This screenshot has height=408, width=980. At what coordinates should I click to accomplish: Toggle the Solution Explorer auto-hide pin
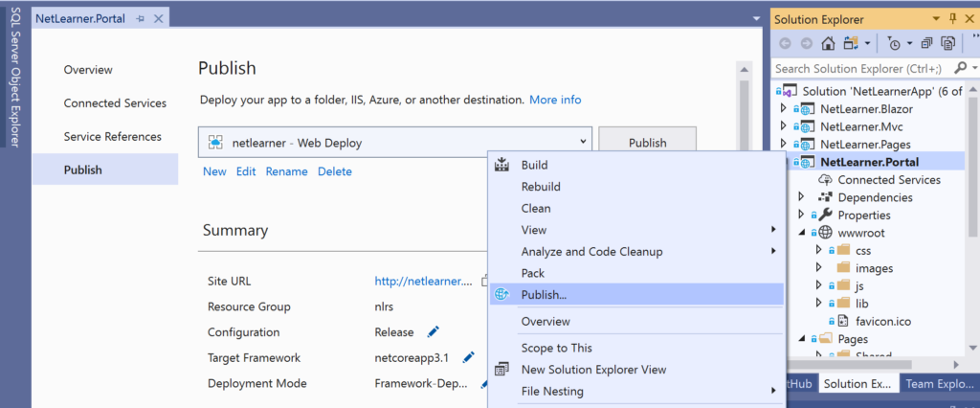coord(953,19)
